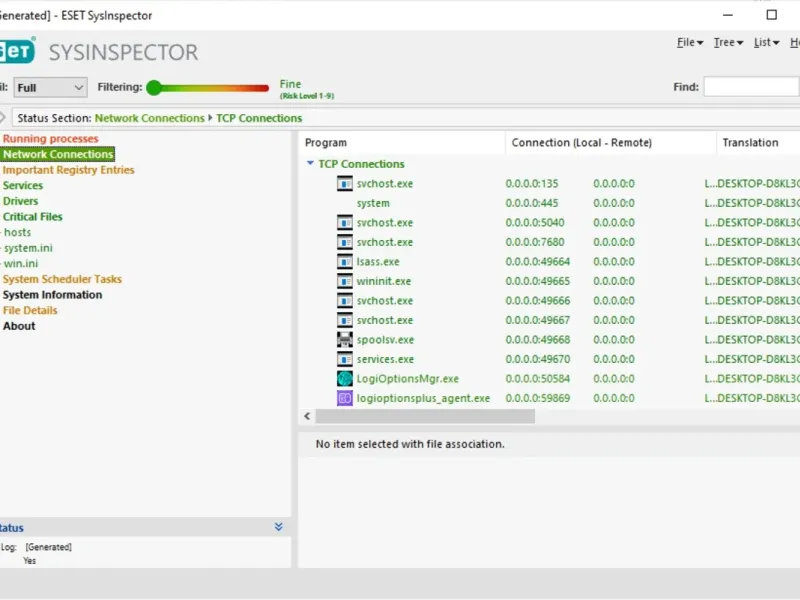Select the lsass.exe row text
This screenshot has height=600, width=800.
pos(378,262)
